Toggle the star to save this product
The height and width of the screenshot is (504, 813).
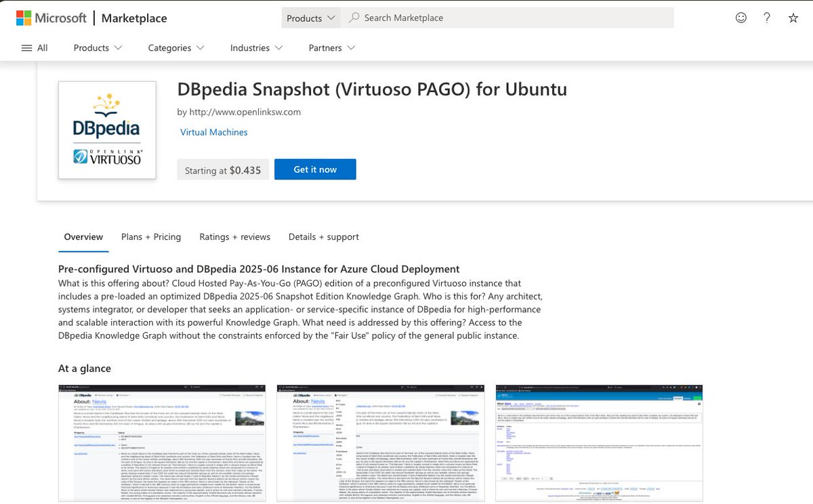point(793,18)
